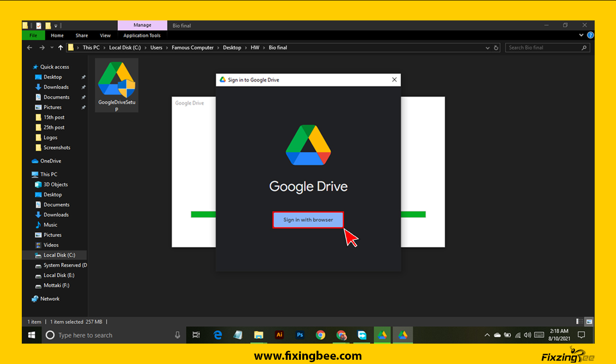The height and width of the screenshot is (364, 616).
Task: Switch to the View ribbon tab
Action: pos(105,36)
